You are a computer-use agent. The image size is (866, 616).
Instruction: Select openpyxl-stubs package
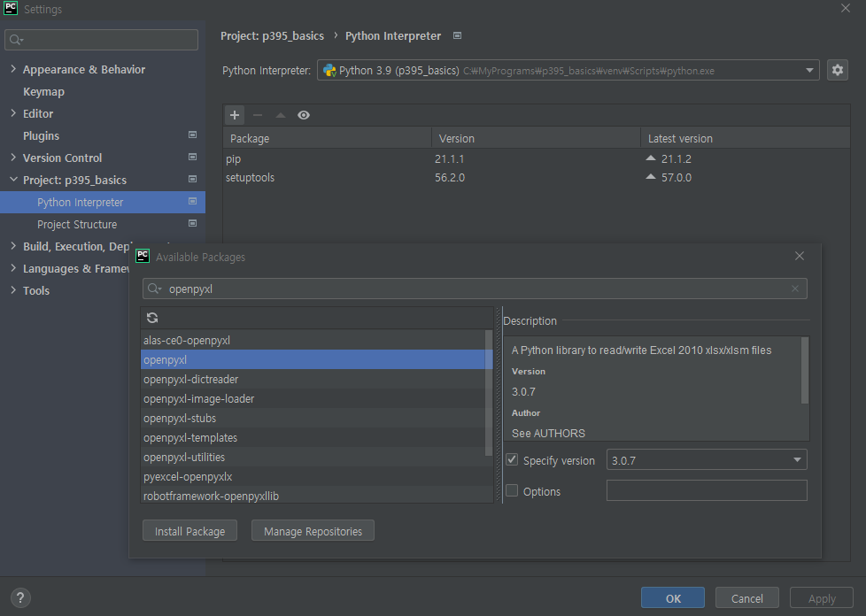313,418
